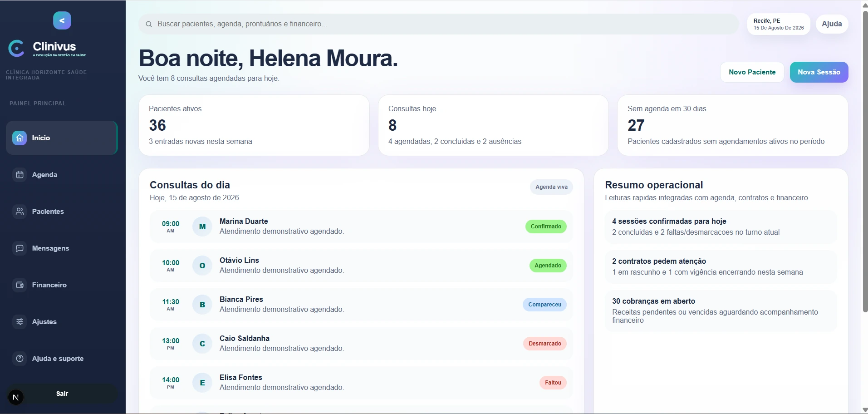Click the Novo Paciente button
Image resolution: width=868 pixels, height=414 pixels.
(752, 72)
